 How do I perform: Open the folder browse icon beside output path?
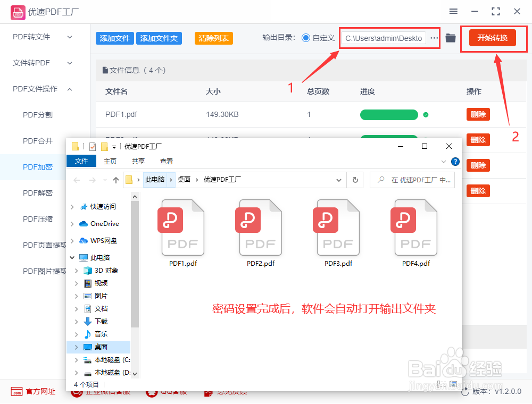450,38
